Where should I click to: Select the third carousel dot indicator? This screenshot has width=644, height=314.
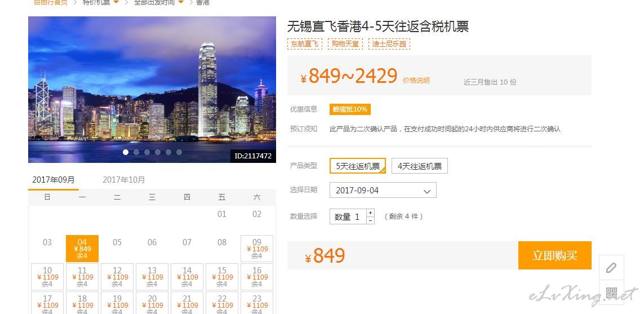click(x=147, y=152)
